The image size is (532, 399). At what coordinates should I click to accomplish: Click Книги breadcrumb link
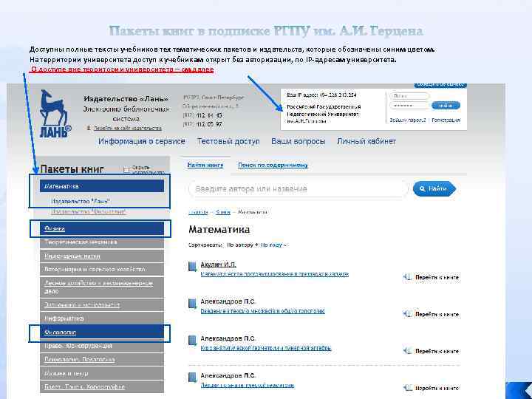[223, 212]
